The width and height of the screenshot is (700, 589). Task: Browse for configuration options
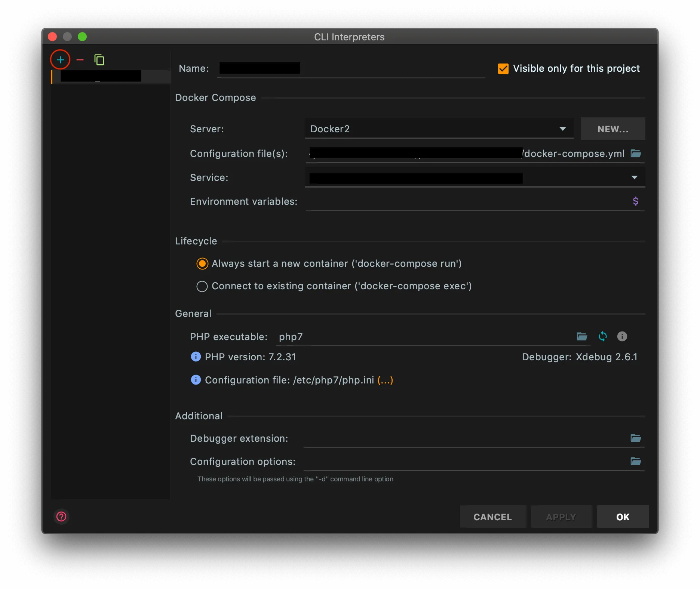[x=636, y=461]
